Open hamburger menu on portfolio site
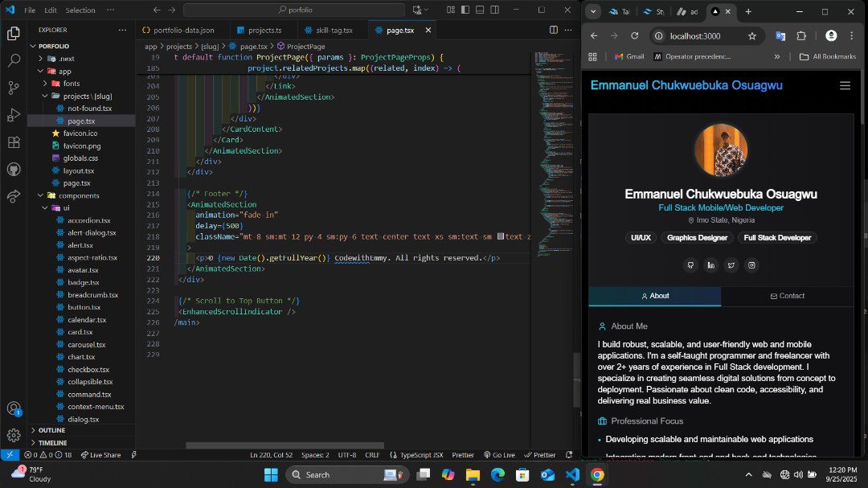The image size is (868, 488). (845, 86)
